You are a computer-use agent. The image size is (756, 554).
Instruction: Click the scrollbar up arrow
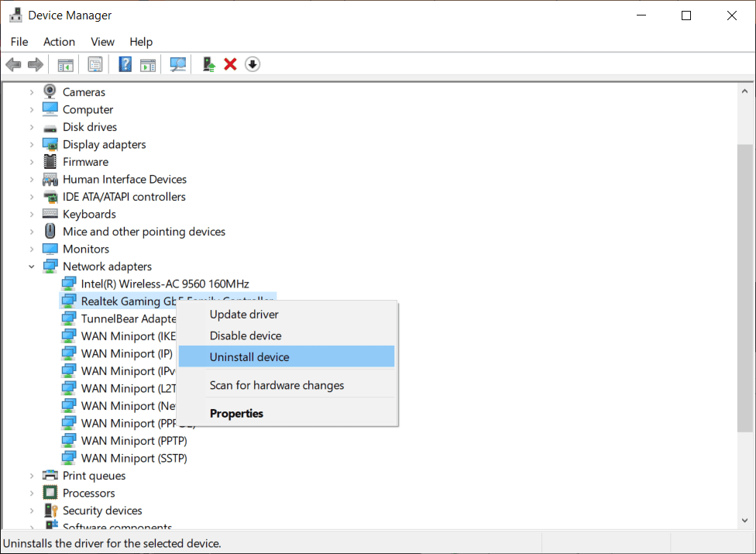(x=745, y=91)
